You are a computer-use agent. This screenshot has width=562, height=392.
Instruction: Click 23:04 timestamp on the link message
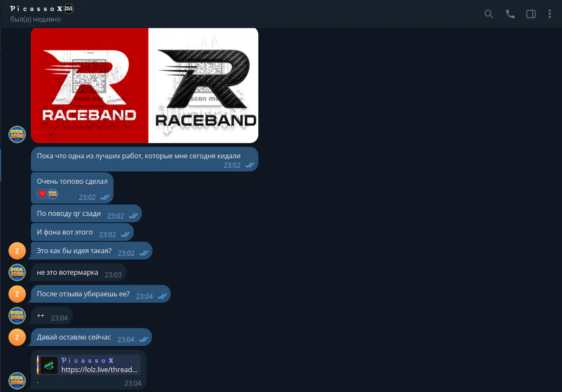[133, 383]
